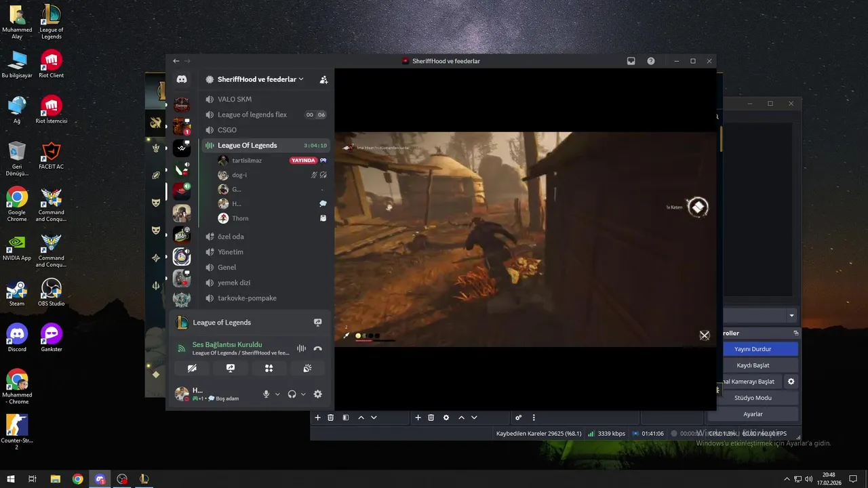Open Ayarlar button in OBS
The image size is (868, 488).
pyautogui.click(x=753, y=414)
